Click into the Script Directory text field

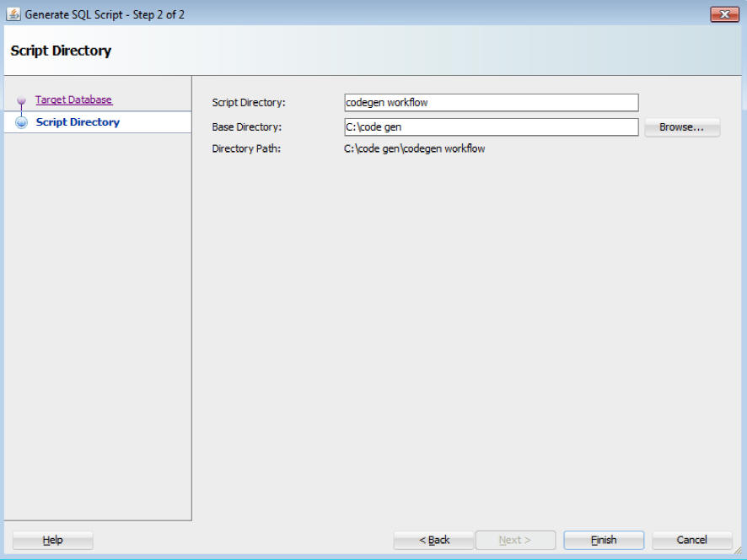click(x=492, y=102)
